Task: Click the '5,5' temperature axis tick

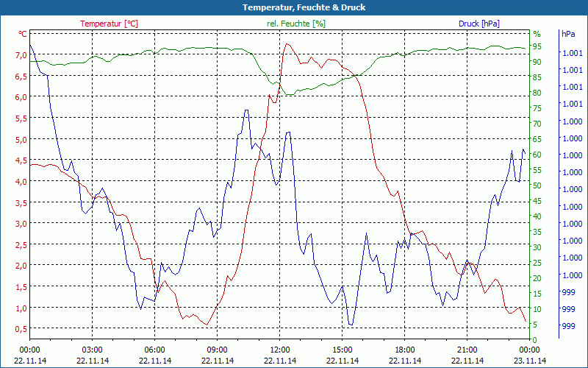Action: pyautogui.click(x=21, y=118)
